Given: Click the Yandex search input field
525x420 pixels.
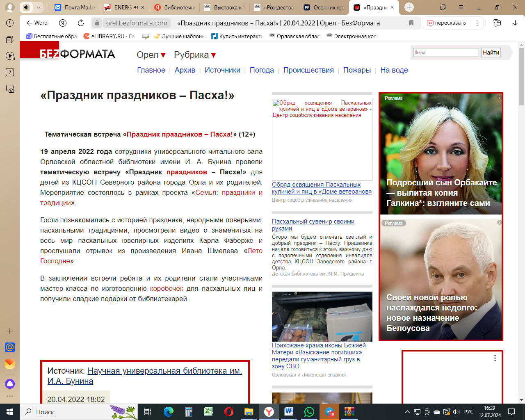Looking at the screenshot, I should [x=446, y=52].
